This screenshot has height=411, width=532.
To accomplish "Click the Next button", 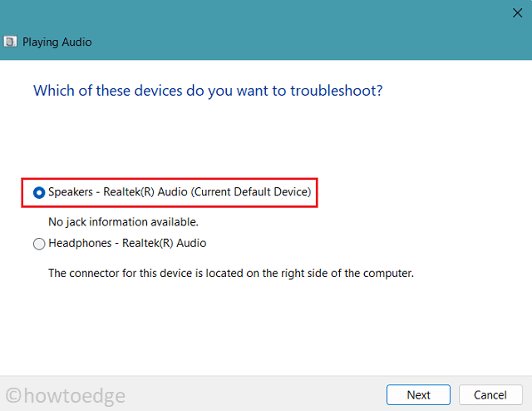I will point(418,394).
